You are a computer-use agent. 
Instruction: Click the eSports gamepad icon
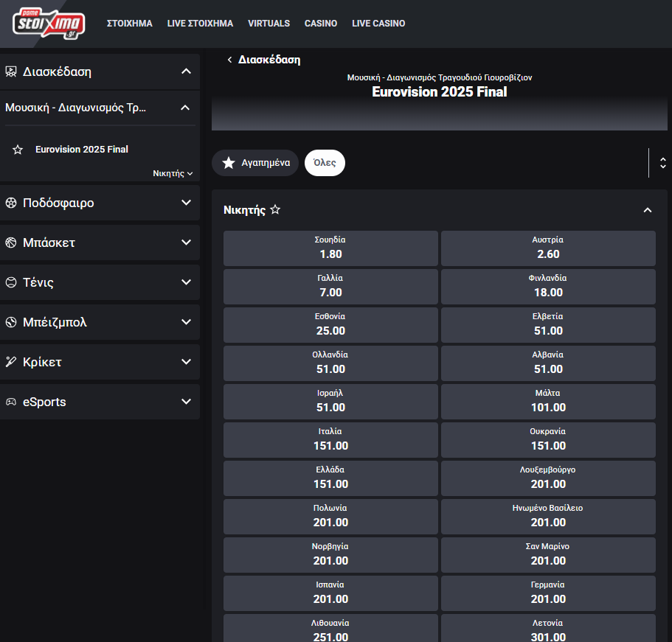[x=11, y=402]
